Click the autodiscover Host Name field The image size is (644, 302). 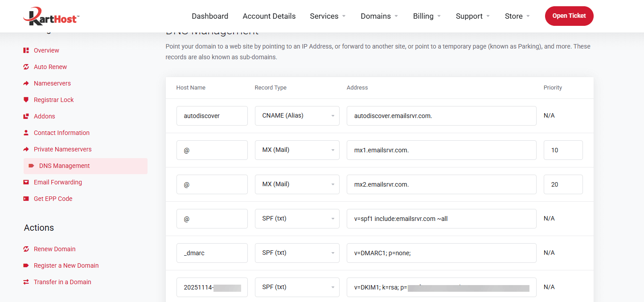coord(212,115)
